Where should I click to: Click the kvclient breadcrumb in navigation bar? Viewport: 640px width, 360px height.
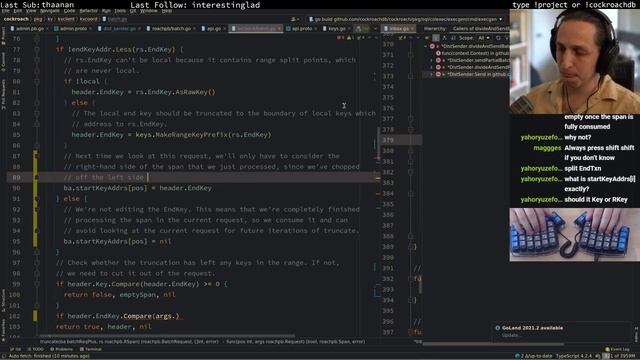click(66, 19)
